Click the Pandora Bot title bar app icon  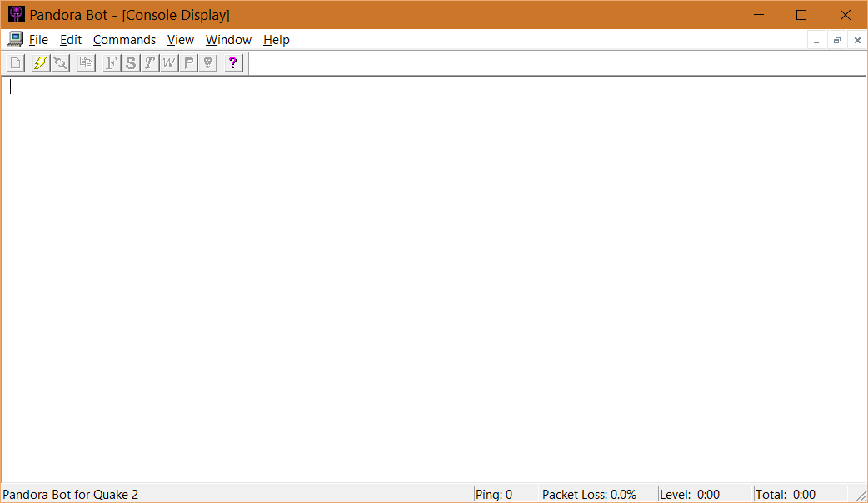17,14
